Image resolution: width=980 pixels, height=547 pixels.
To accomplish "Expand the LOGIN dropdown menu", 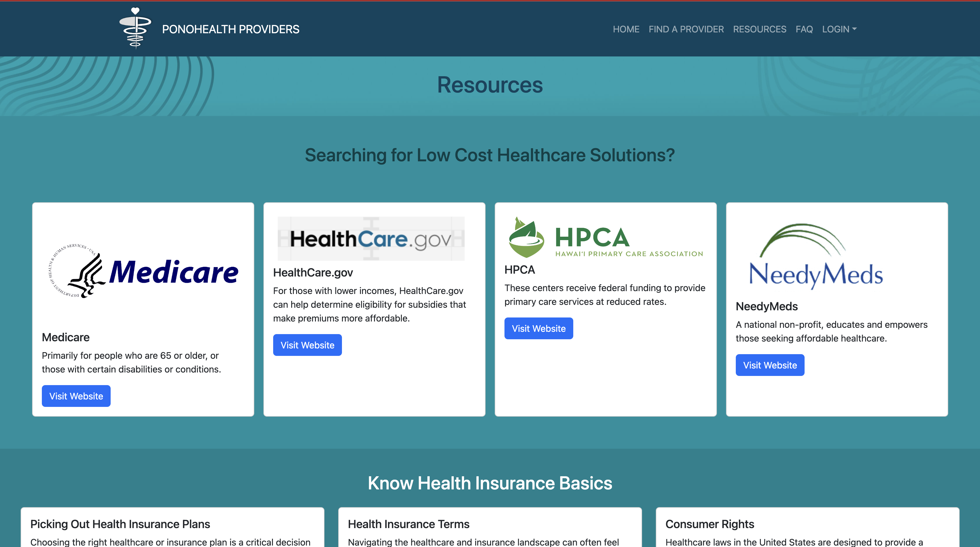I will coord(839,29).
